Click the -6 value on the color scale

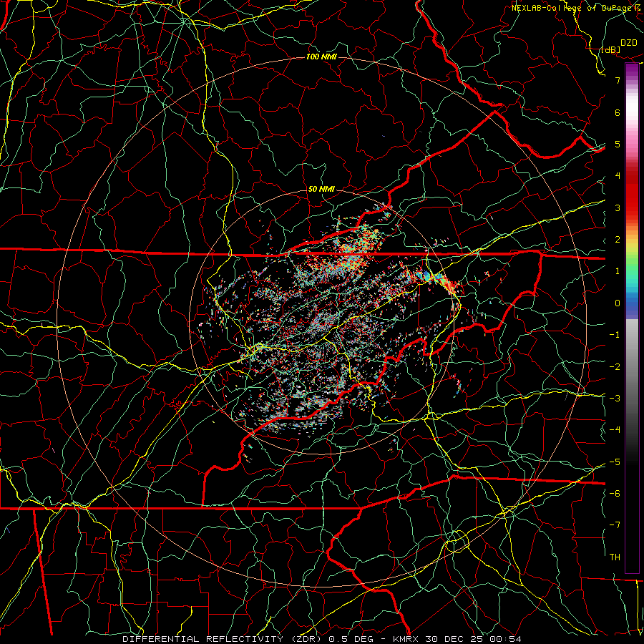pyautogui.click(x=615, y=494)
